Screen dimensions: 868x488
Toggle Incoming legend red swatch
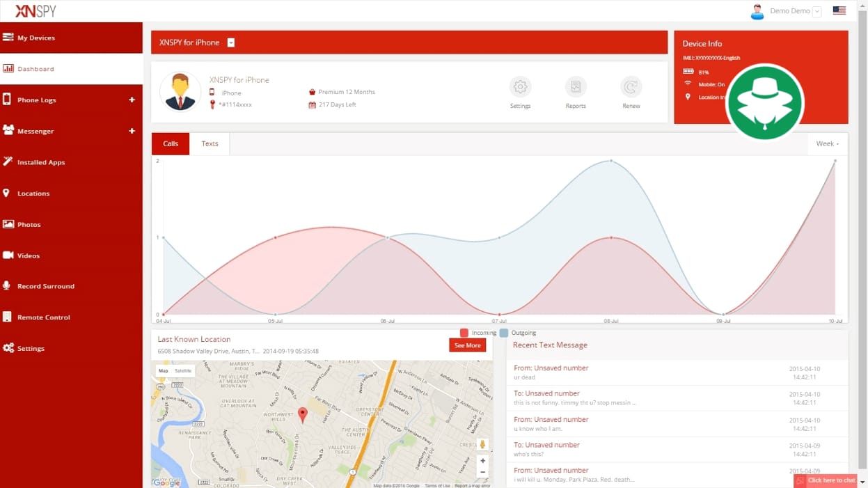tap(464, 333)
